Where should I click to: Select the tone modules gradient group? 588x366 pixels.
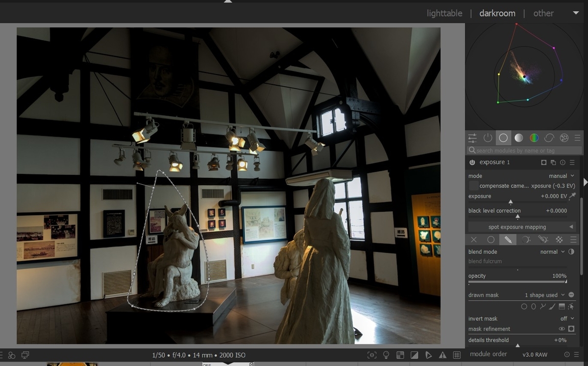(x=519, y=138)
